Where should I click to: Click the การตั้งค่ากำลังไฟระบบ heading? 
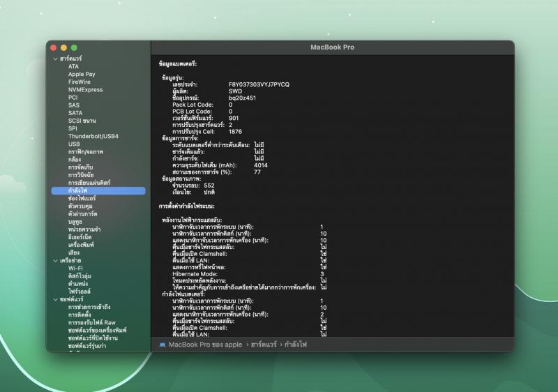coord(186,206)
